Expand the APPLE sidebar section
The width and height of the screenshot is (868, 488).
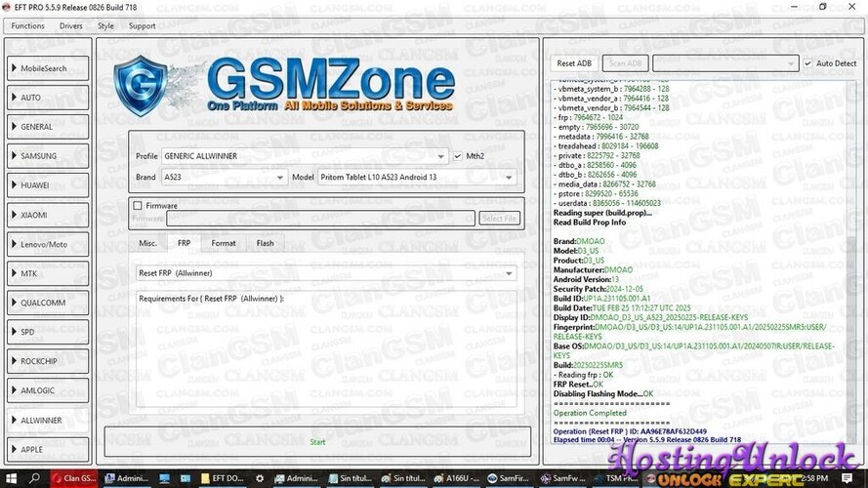[48, 449]
